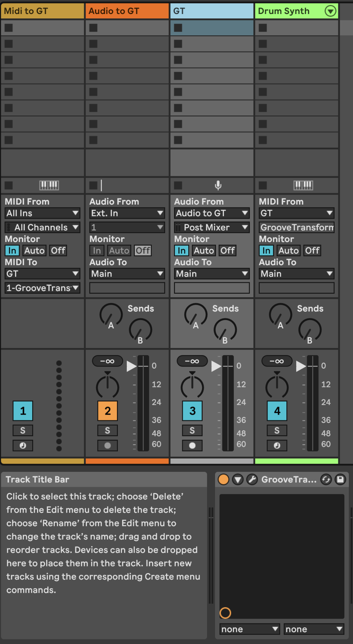Click the wrench icon on GrooveTransform device
353x644 pixels.
click(252, 479)
